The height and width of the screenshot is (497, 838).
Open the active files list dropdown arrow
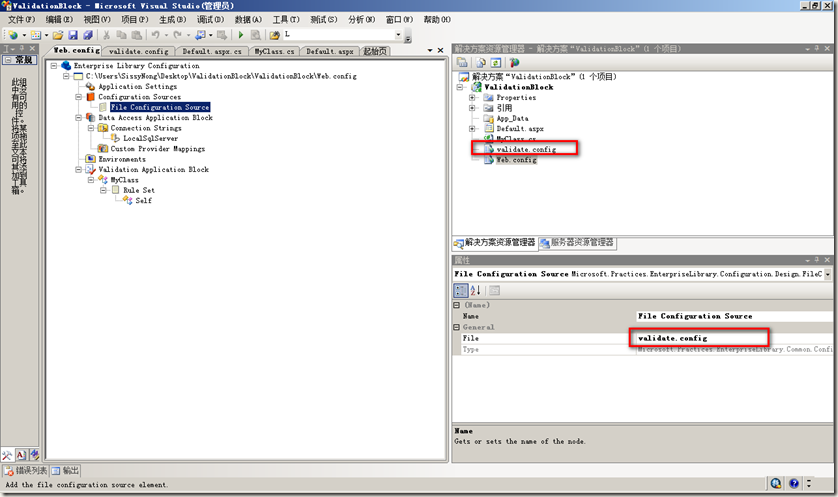[430, 50]
